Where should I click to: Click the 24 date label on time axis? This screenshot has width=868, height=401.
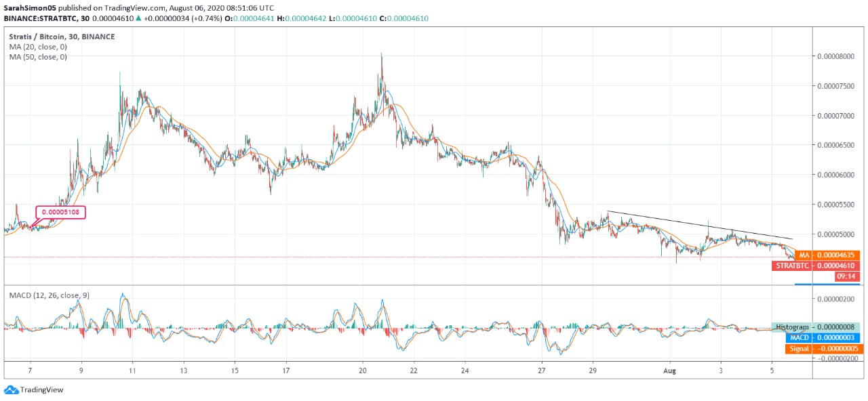pos(465,371)
